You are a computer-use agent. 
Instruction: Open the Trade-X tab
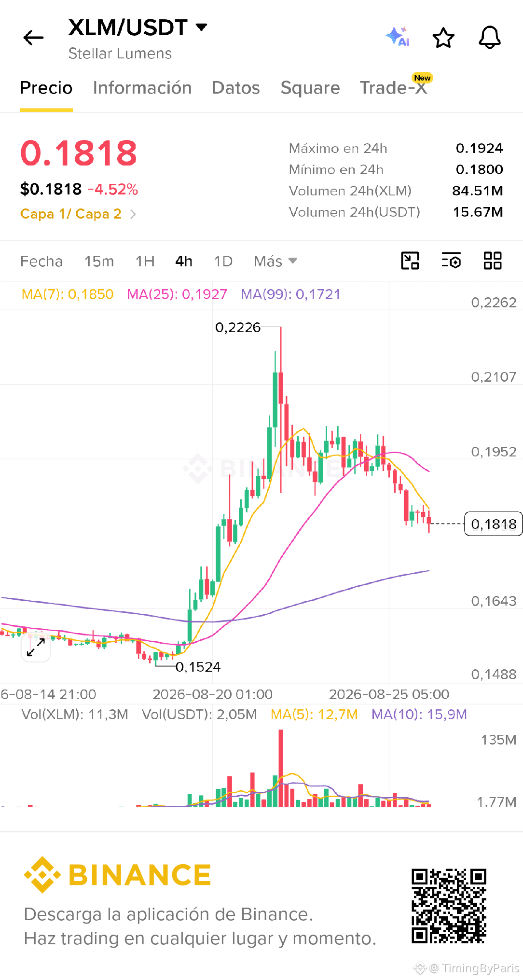click(394, 88)
